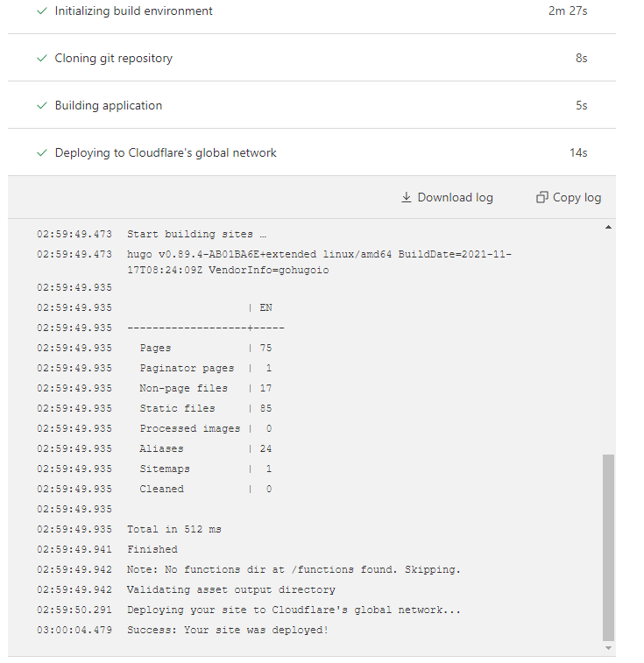Click the log scrollbar up arrow
The width and height of the screenshot is (644, 663).
click(x=609, y=228)
